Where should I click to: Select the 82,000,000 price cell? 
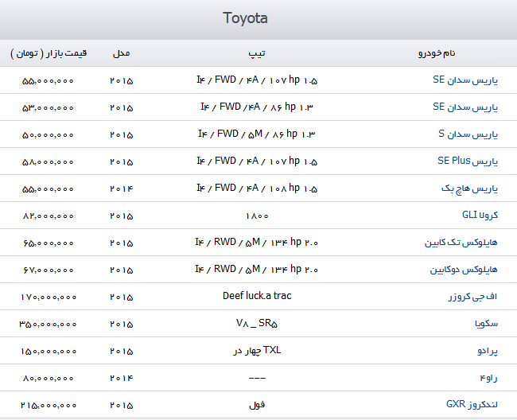click(x=49, y=216)
